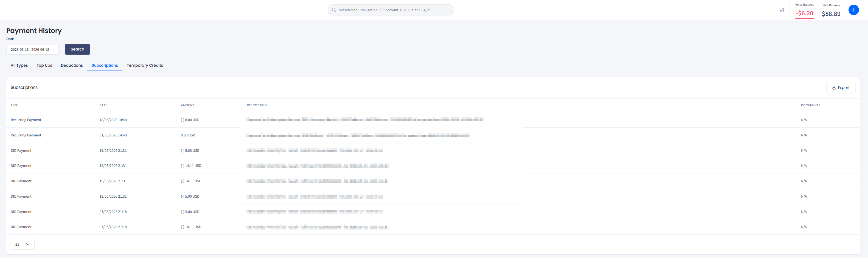This screenshot has height=258, width=868.
Task: Open the Temporary Credits tab
Action: pos(145,65)
